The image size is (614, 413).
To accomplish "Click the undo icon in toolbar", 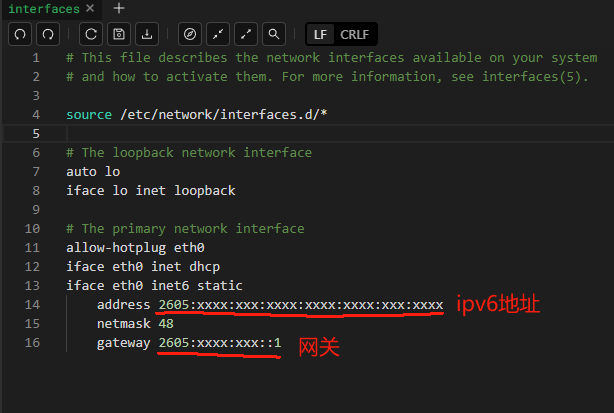I will 20,34.
